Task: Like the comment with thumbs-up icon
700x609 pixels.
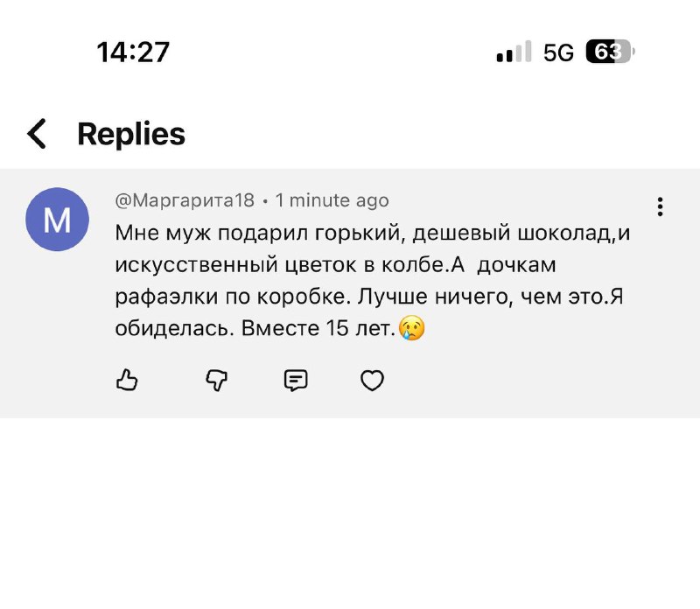Action: pyautogui.click(x=128, y=380)
